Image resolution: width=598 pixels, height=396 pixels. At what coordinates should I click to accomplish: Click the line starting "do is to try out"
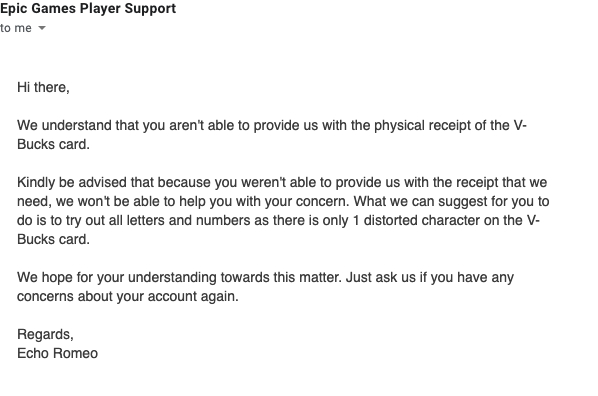pos(278,220)
